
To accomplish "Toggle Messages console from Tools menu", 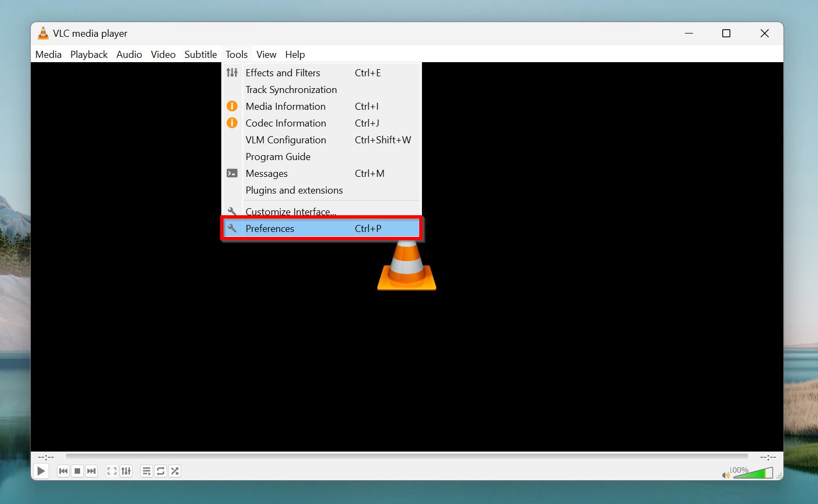I will tap(266, 173).
